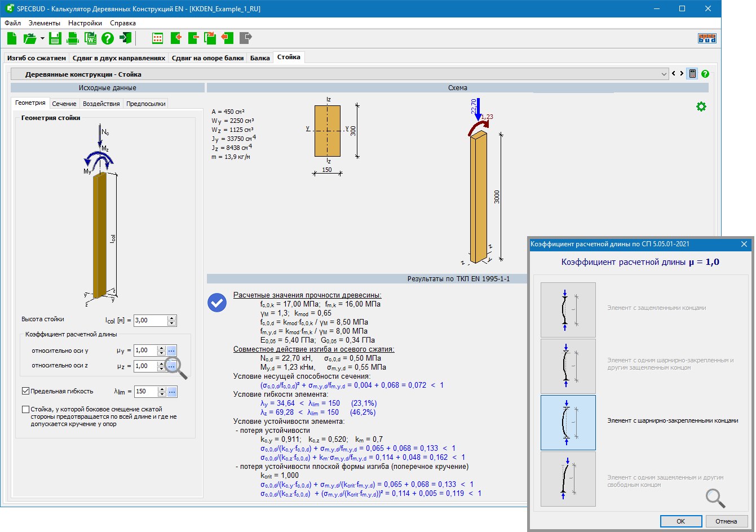Uncheck the Предельная гибкость checkbox
Image resolution: width=756 pixels, height=532 pixels.
point(25,391)
